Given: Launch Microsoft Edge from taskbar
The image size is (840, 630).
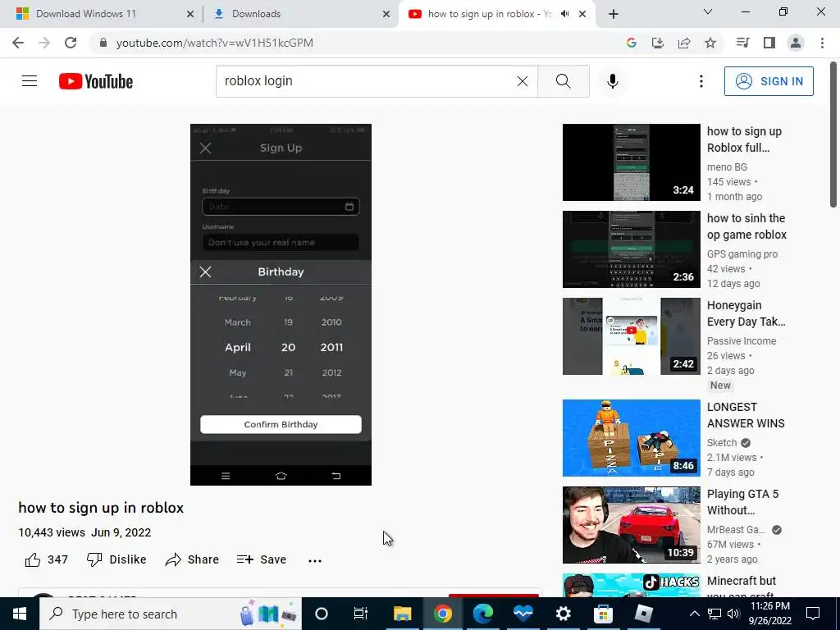Looking at the screenshot, I should [x=482, y=614].
